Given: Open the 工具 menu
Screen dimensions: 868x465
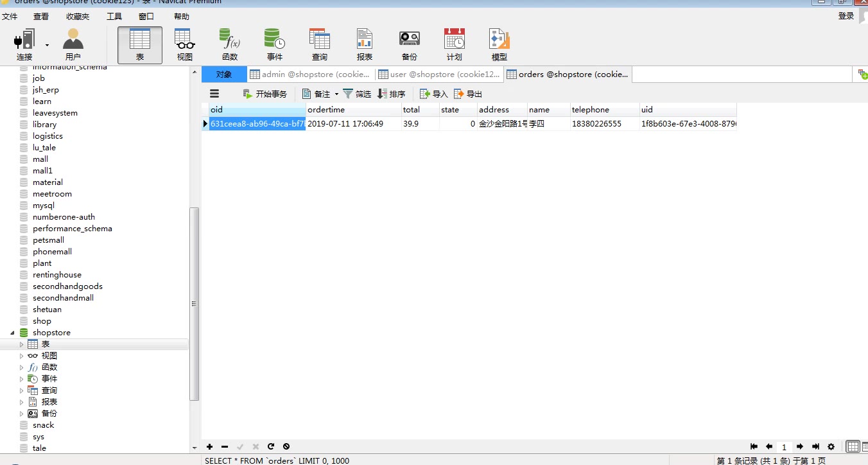Looking at the screenshot, I should (x=114, y=16).
